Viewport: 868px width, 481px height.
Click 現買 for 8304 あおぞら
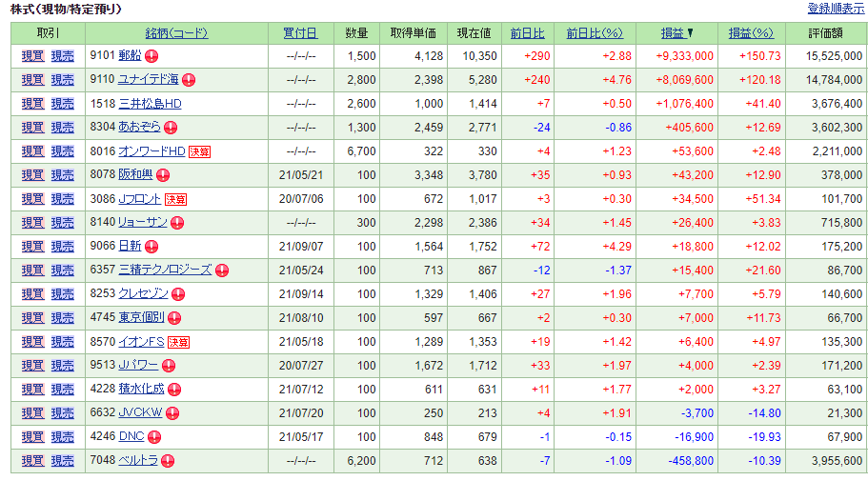[32, 128]
